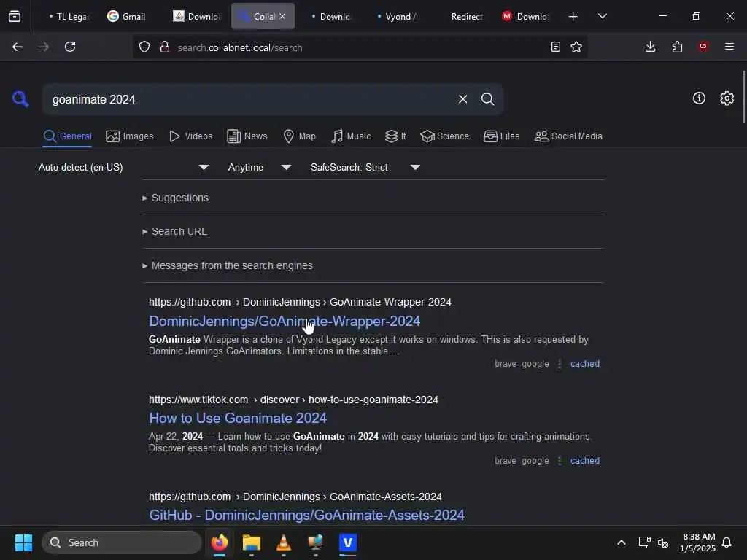This screenshot has height=560, width=747.
Task: Select the General search category
Action: coord(67,136)
